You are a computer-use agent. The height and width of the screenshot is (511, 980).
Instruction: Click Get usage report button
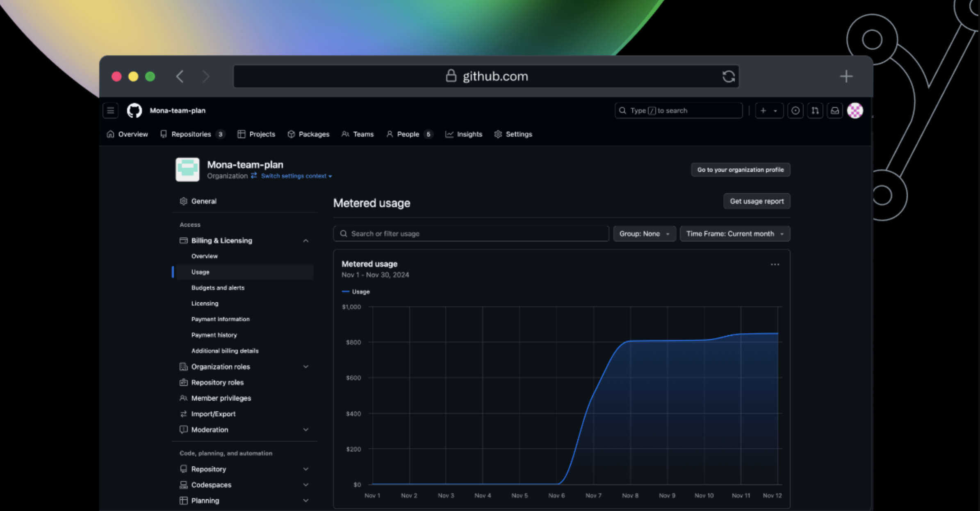click(757, 201)
